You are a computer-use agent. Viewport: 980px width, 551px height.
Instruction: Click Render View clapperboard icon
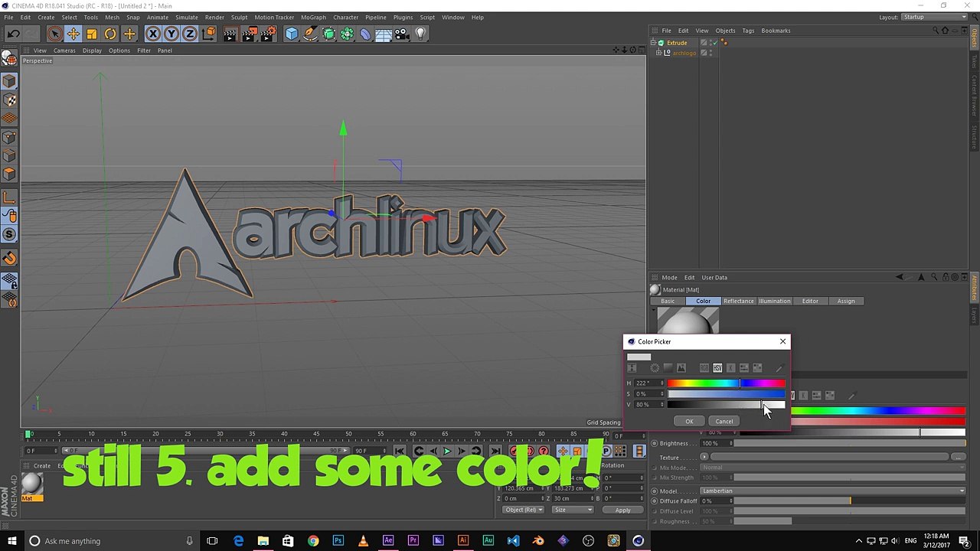tap(230, 34)
